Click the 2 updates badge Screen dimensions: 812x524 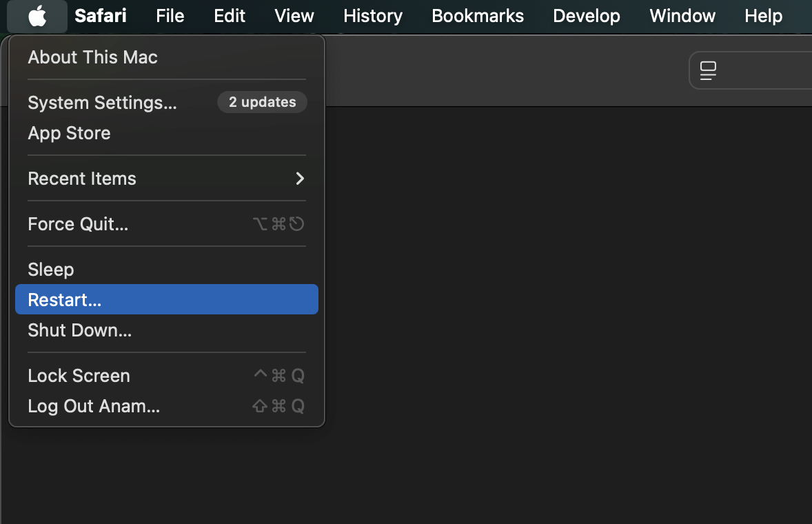click(262, 102)
